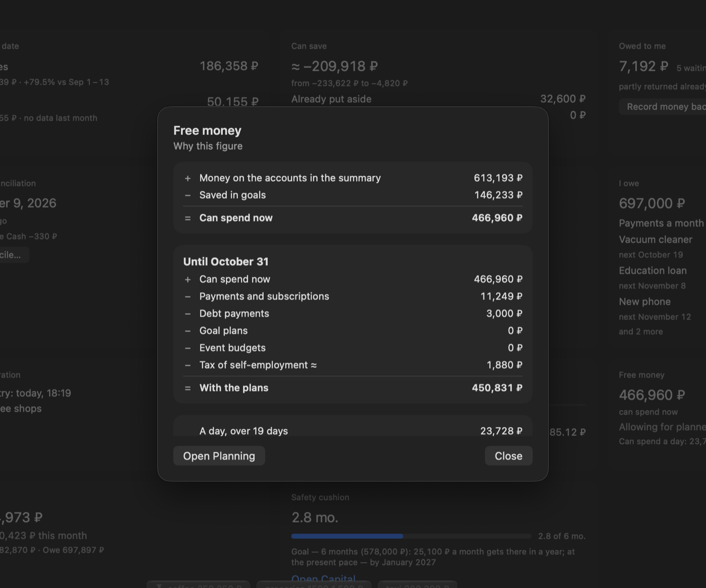The image size is (706, 588).
Task: Click the 'Tax of self-employment' line
Action: tap(353, 365)
